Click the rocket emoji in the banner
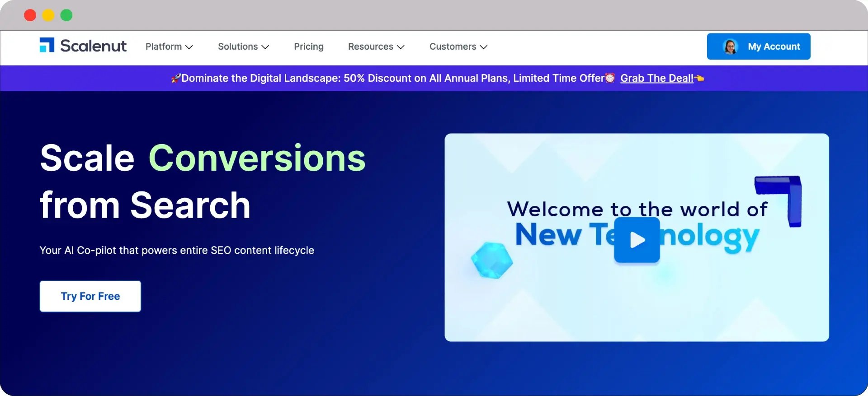This screenshot has width=868, height=396. pos(176,79)
